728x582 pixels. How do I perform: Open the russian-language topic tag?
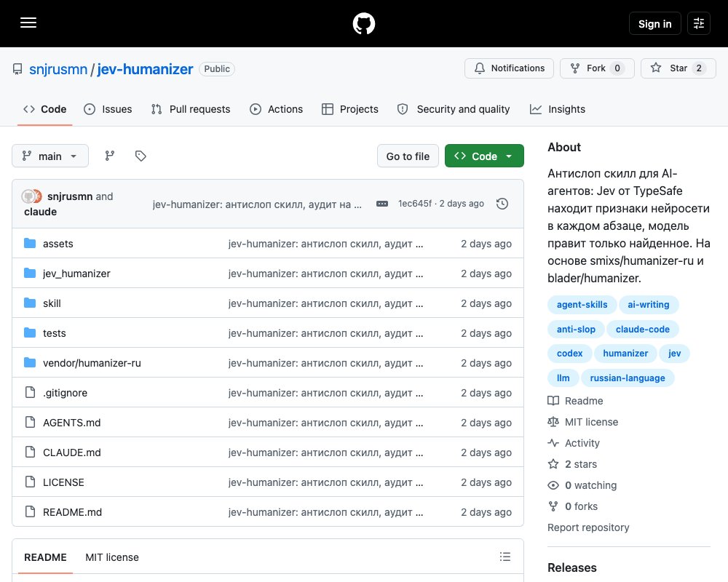click(628, 378)
